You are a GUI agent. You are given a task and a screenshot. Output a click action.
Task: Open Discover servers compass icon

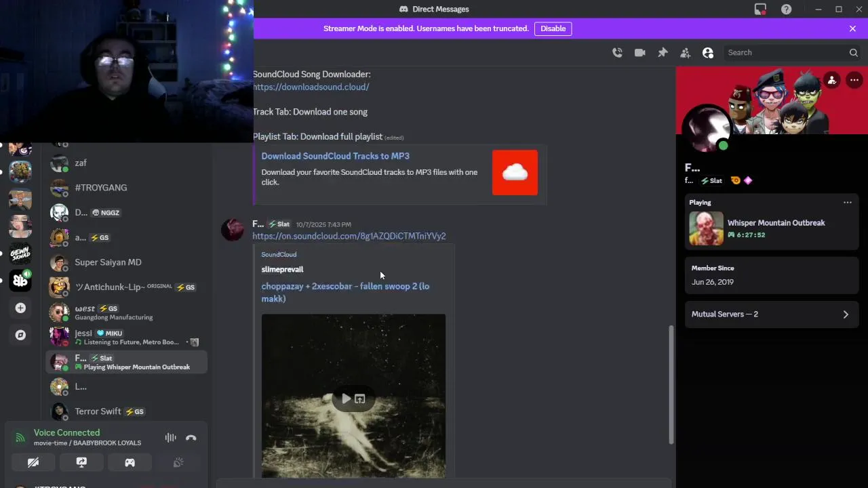coord(20,335)
